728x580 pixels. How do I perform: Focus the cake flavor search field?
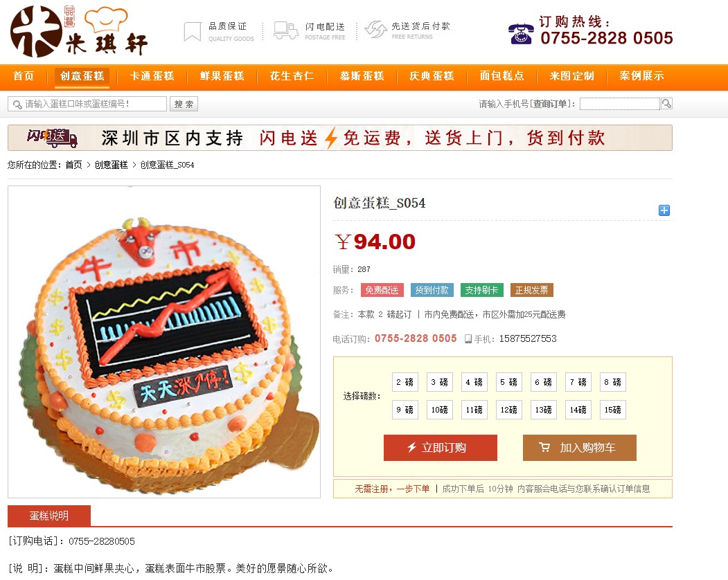87,104
